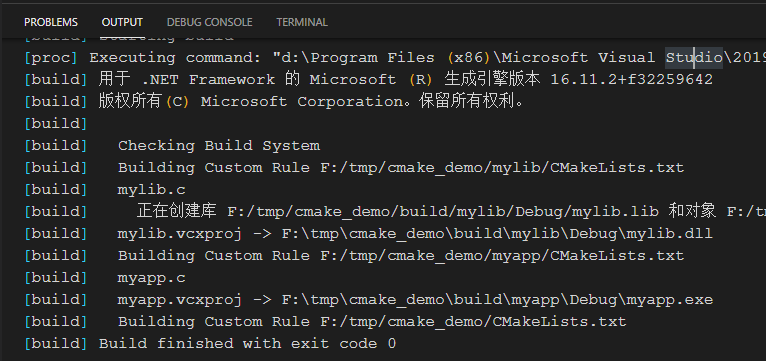Click the cmake_demo/CMakeLists.txt rule path
This screenshot has width=766, height=361.
[473, 321]
